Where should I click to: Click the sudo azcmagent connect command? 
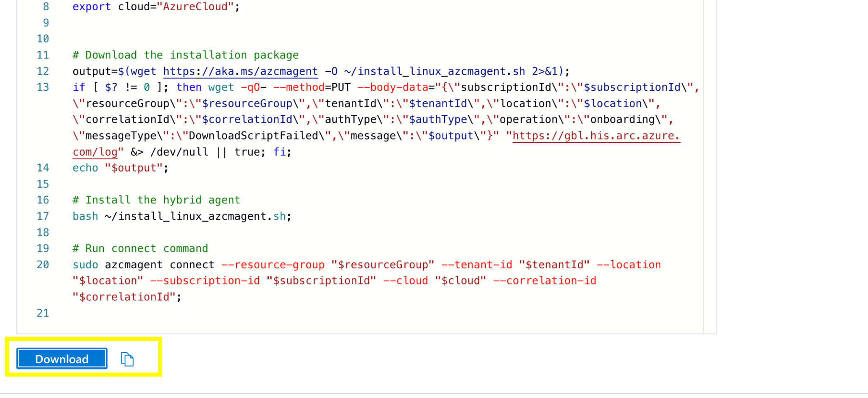144,265
